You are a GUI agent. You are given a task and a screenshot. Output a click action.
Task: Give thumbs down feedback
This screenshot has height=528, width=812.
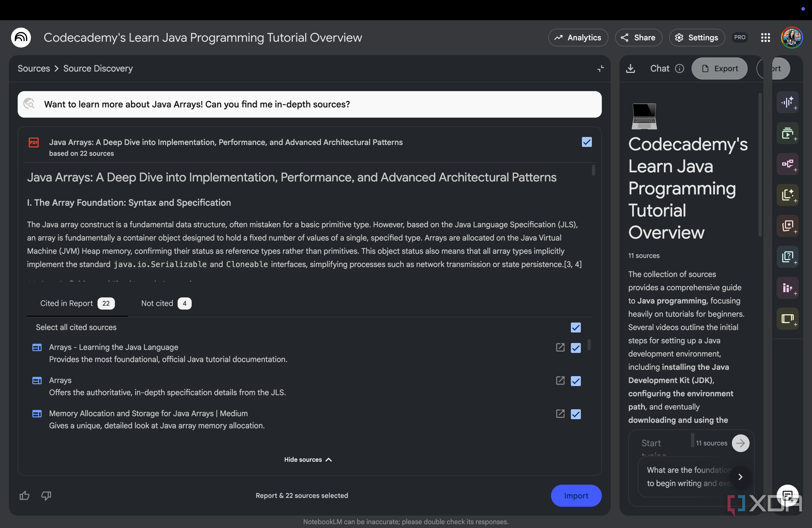(x=46, y=496)
